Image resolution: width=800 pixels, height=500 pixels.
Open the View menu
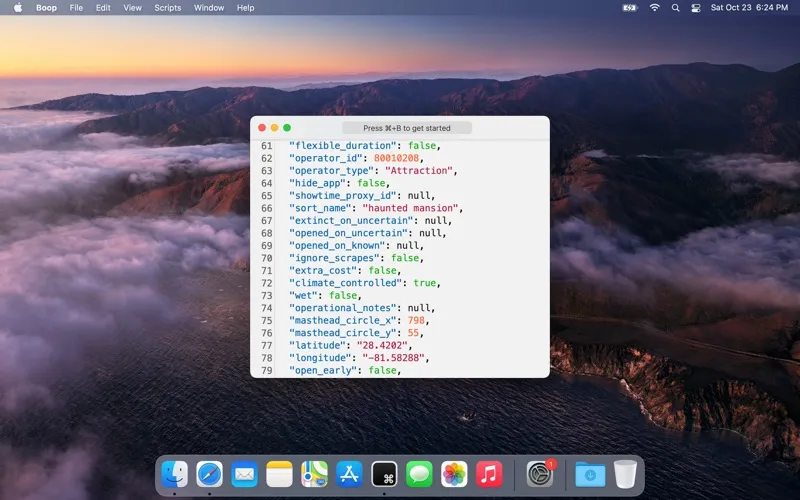click(133, 8)
